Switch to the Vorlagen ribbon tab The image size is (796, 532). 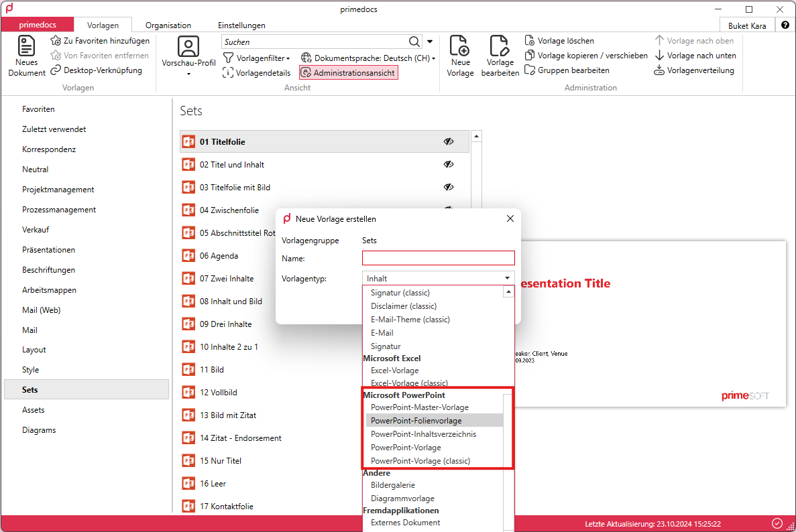click(x=103, y=25)
